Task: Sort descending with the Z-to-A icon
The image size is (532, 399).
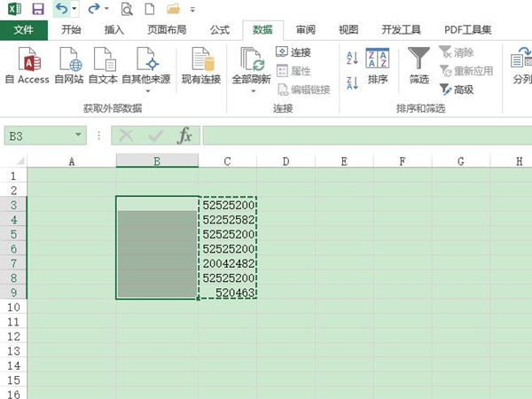Action: [351, 82]
